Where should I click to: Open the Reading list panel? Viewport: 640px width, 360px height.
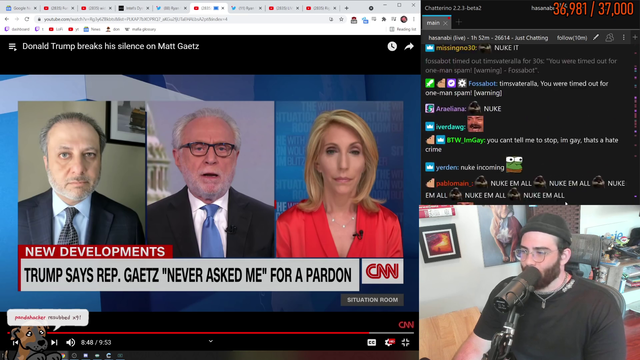[x=403, y=29]
